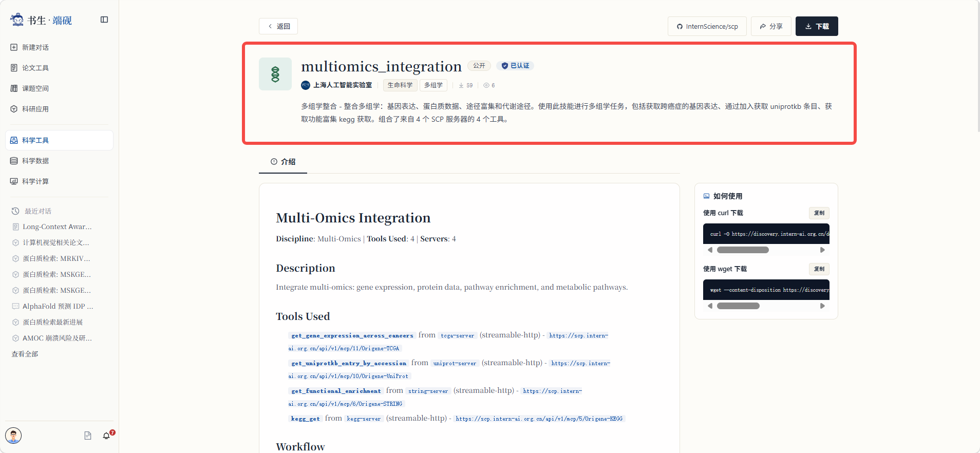Viewport: 980px width, 453px height.
Task: Open the InternScience/scp GitHub link
Action: pos(707,26)
